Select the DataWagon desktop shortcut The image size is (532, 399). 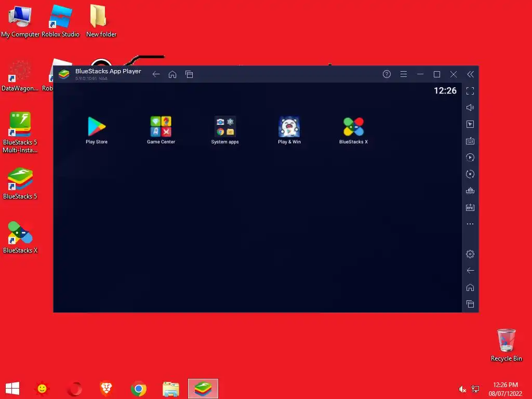coord(20,76)
